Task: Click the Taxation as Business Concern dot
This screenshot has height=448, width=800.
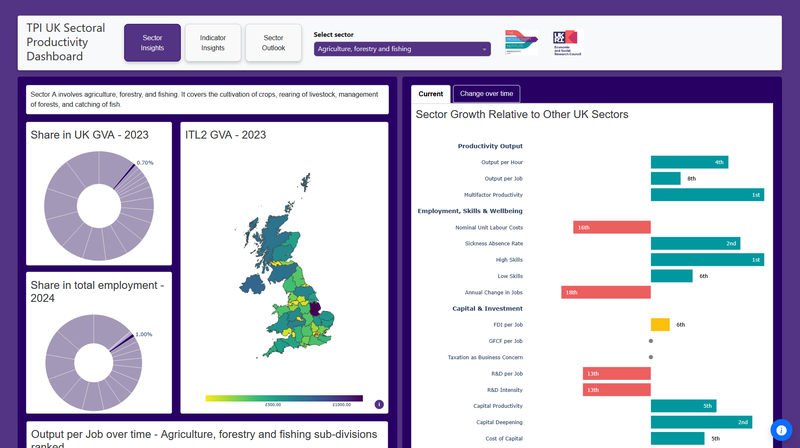Action: pyautogui.click(x=651, y=357)
